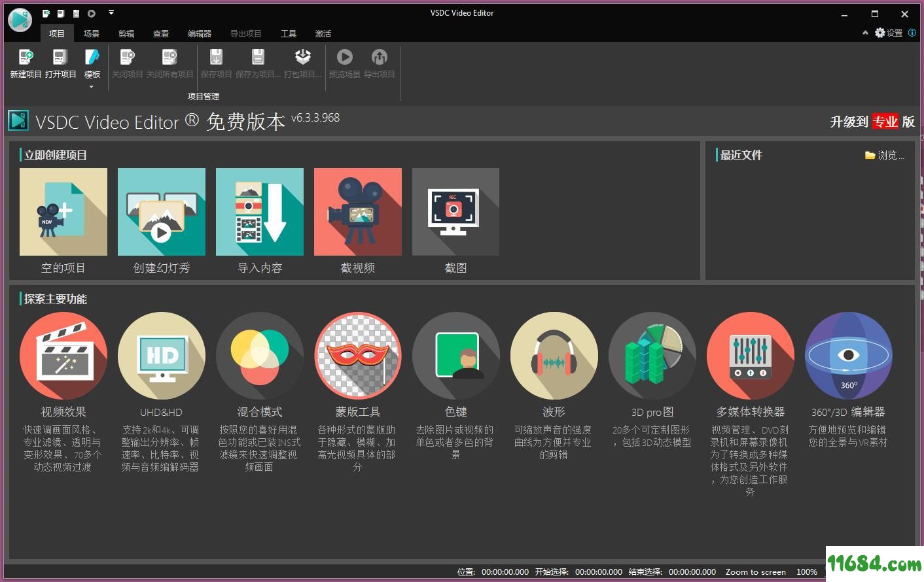The height and width of the screenshot is (582, 924).
Task: Click the 3D pro图 charts icon
Action: click(x=652, y=356)
